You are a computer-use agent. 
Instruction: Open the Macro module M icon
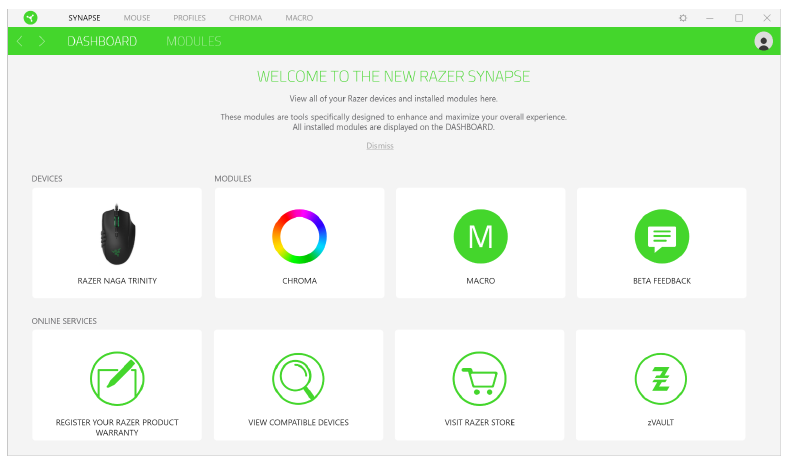click(x=480, y=236)
